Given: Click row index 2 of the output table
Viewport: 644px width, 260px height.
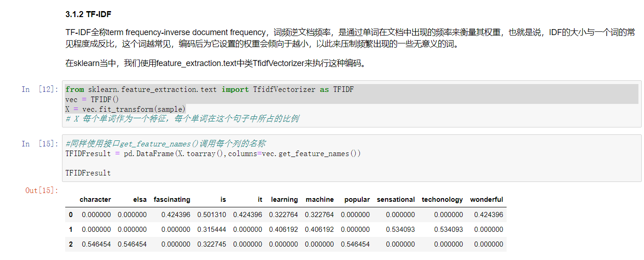Looking at the screenshot, I should pos(71,244).
